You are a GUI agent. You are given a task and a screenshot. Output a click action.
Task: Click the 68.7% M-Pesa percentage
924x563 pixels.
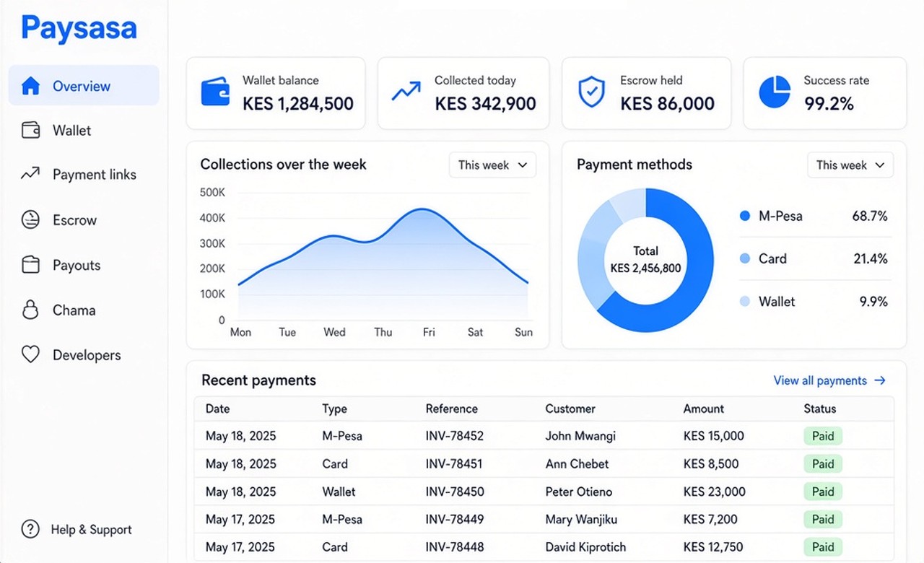pyautogui.click(x=870, y=216)
